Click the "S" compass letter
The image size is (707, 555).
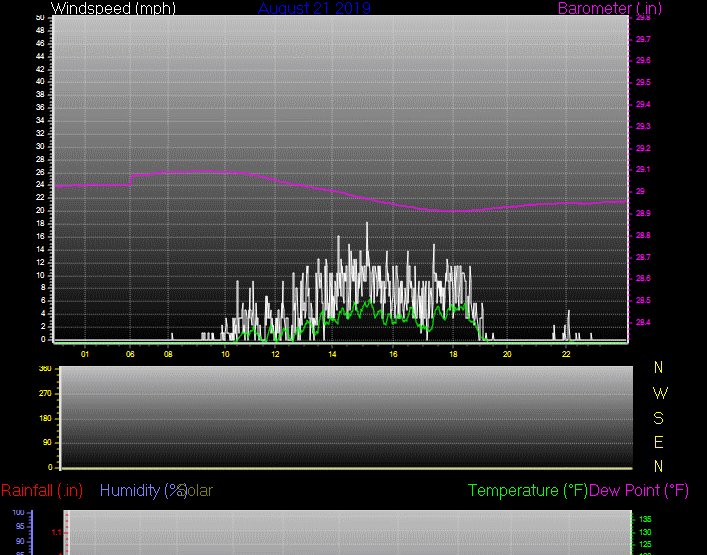(x=658, y=418)
